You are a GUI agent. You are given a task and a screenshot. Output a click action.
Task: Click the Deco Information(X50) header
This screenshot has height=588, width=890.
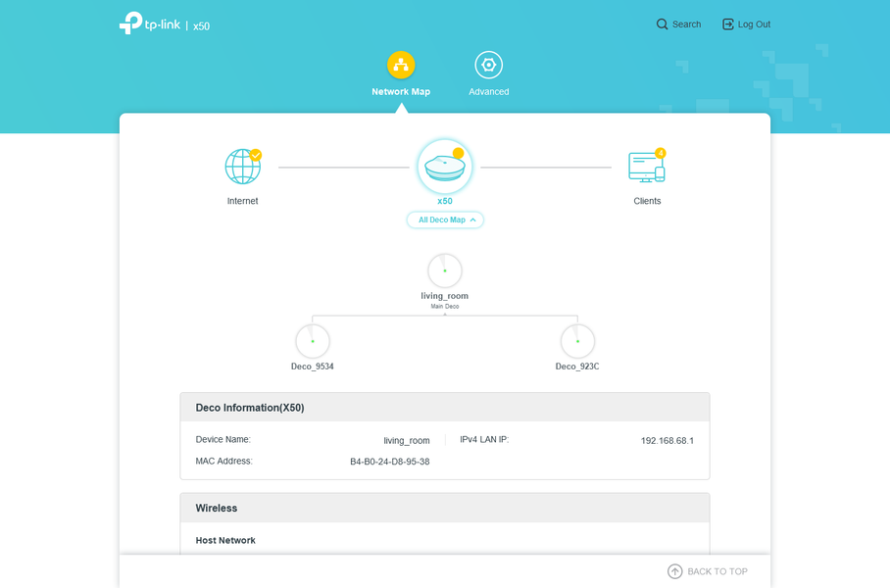click(x=445, y=408)
